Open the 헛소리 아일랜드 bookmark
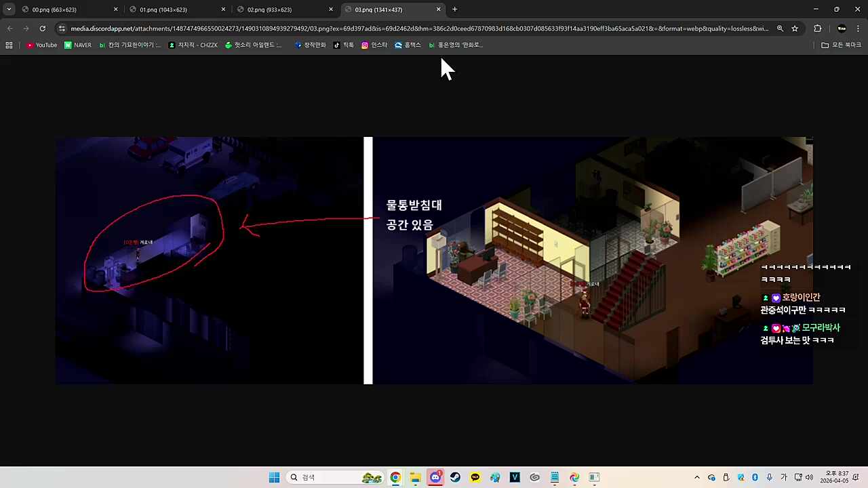The width and height of the screenshot is (868, 488). pos(254,45)
